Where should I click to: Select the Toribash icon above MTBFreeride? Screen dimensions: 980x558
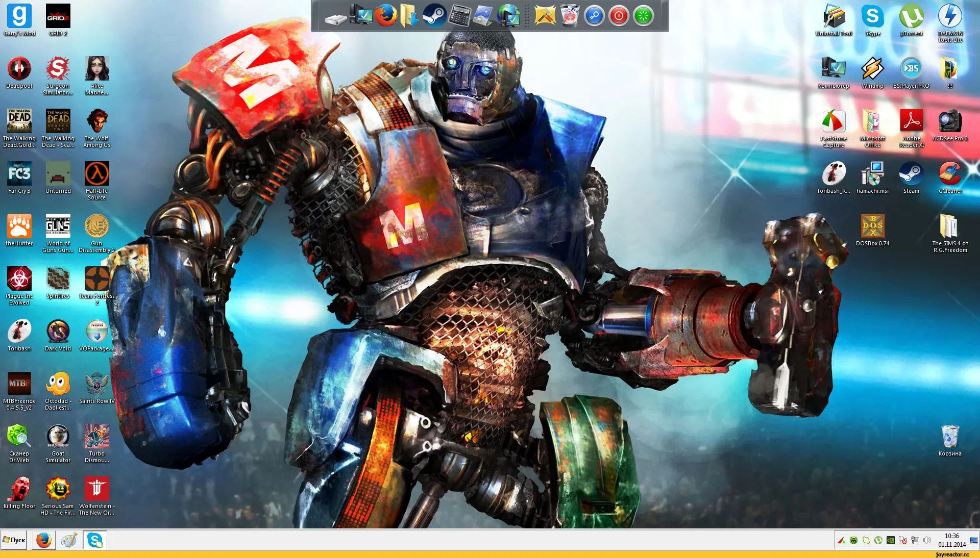click(x=19, y=335)
